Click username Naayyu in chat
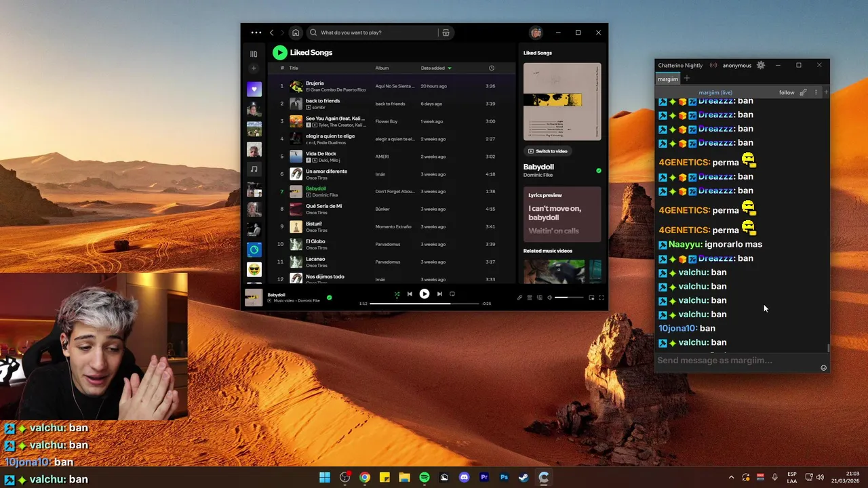 pyautogui.click(x=684, y=244)
